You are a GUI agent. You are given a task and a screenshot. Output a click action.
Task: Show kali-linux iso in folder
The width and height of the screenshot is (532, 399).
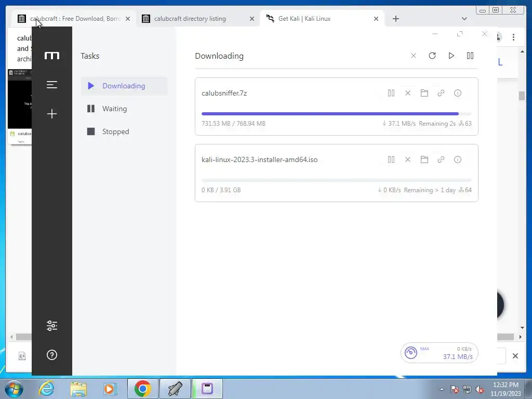pos(424,159)
